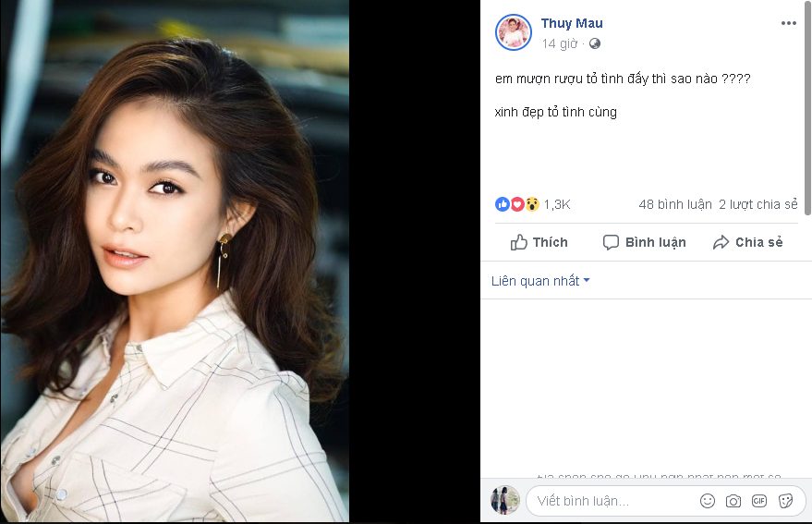View the 48 bình luận comments

(x=673, y=204)
